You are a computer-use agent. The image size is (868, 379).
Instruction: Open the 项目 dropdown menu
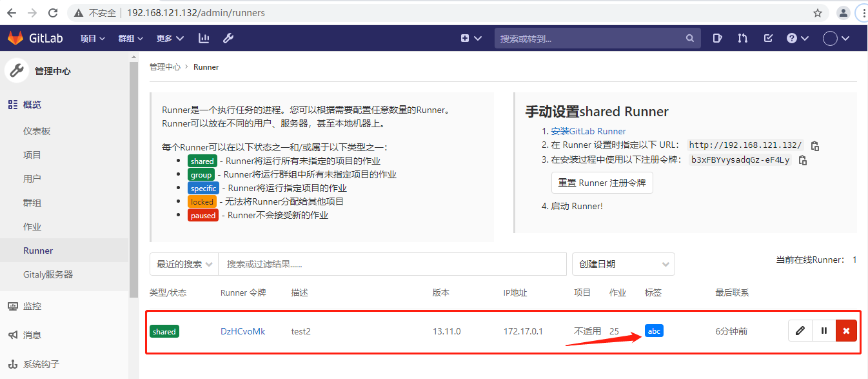click(92, 38)
